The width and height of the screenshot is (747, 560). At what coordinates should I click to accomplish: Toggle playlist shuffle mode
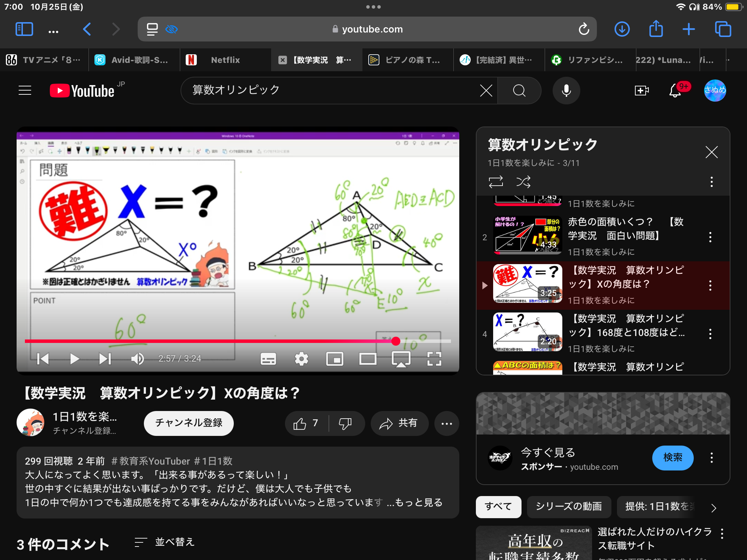point(523,182)
